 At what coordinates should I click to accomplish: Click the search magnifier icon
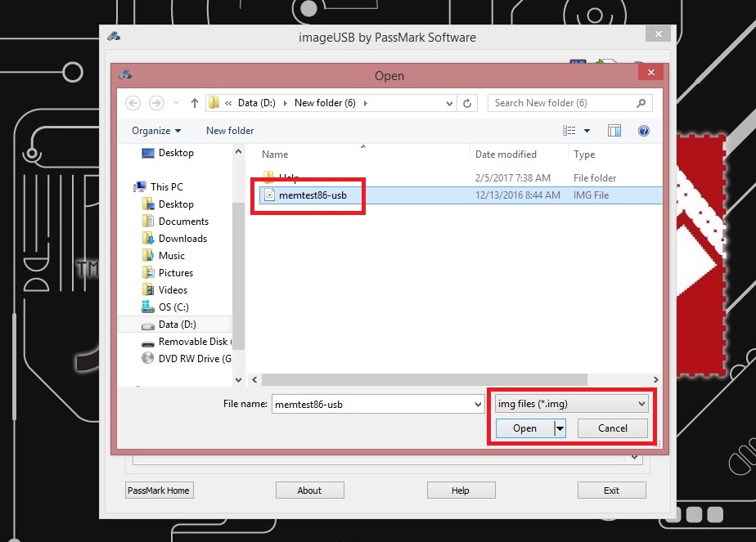click(x=641, y=103)
